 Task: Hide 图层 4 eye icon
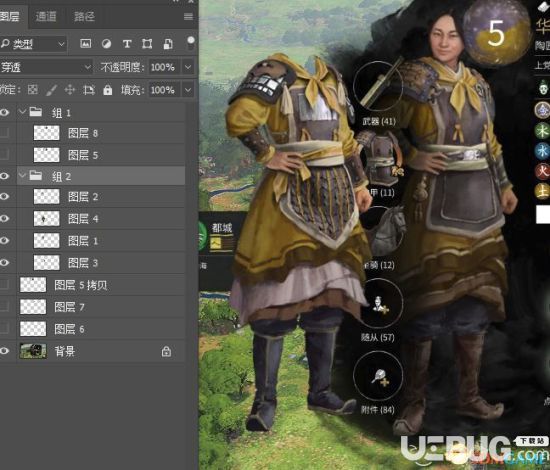pos(4,219)
